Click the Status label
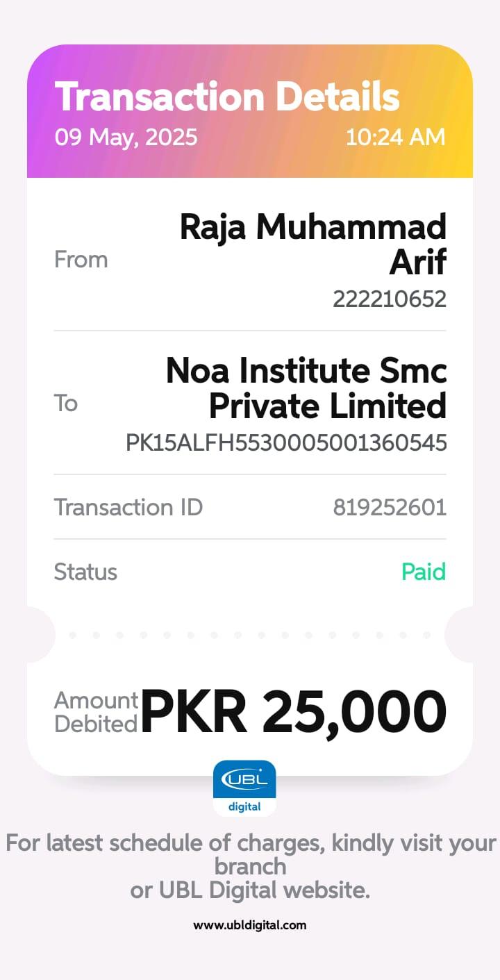Image resolution: width=500 pixels, height=980 pixels. tap(85, 572)
